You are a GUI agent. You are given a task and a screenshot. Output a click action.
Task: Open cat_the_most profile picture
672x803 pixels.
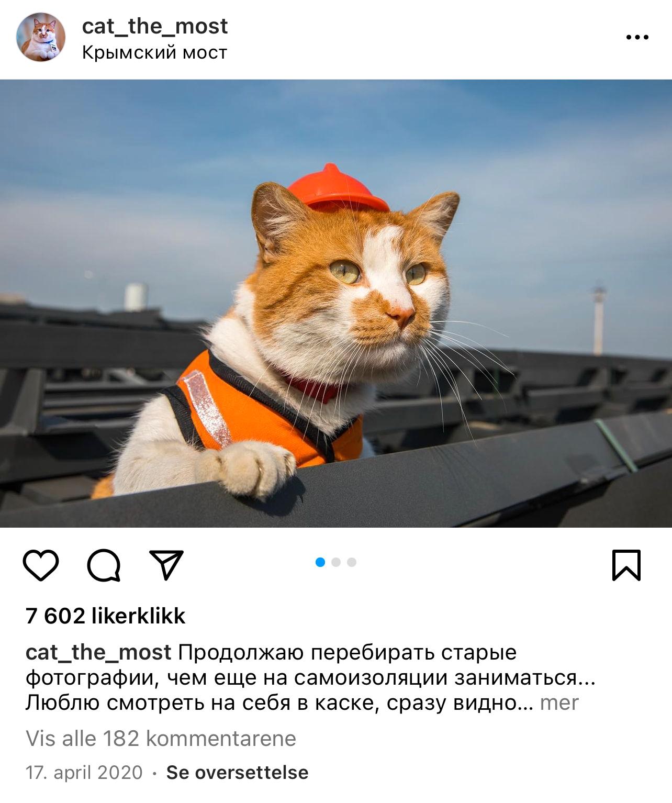tap(41, 37)
